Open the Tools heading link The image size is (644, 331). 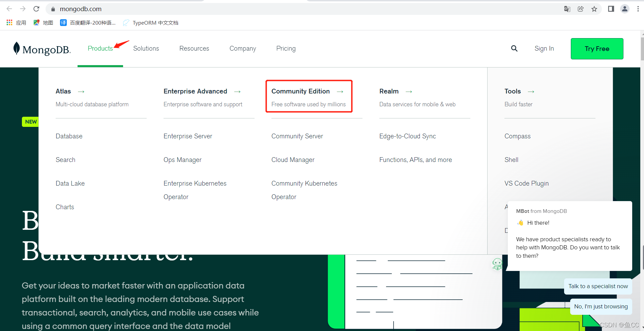pyautogui.click(x=513, y=91)
